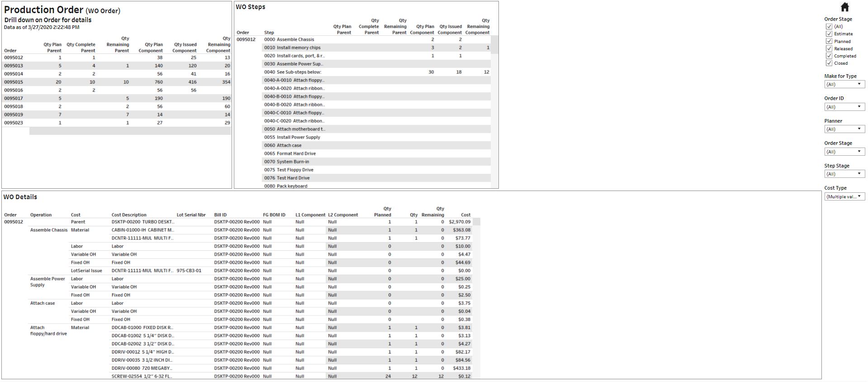The width and height of the screenshot is (868, 382).
Task: Select order 0095013 row
Action: click(14, 66)
